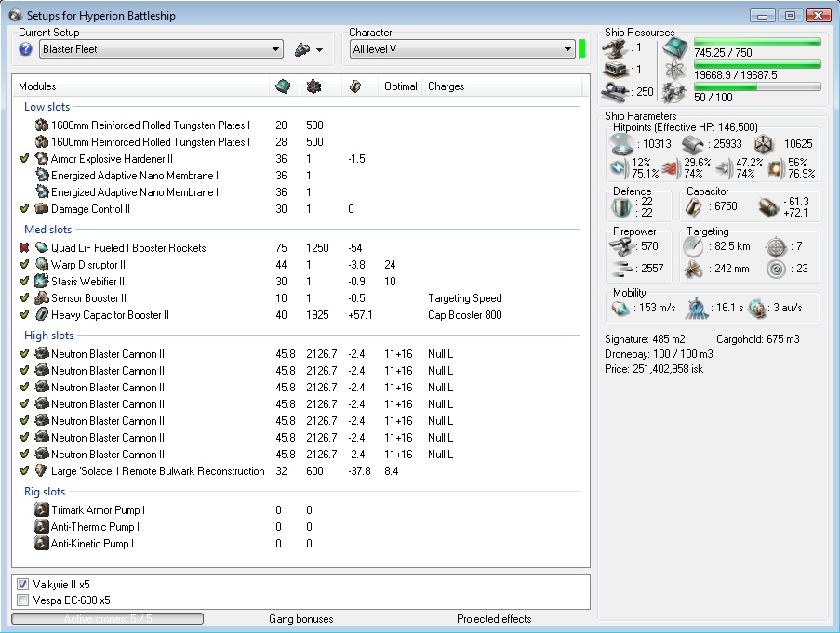
Task: Click the Armor Explosive Hardener II module icon
Action: [41, 158]
